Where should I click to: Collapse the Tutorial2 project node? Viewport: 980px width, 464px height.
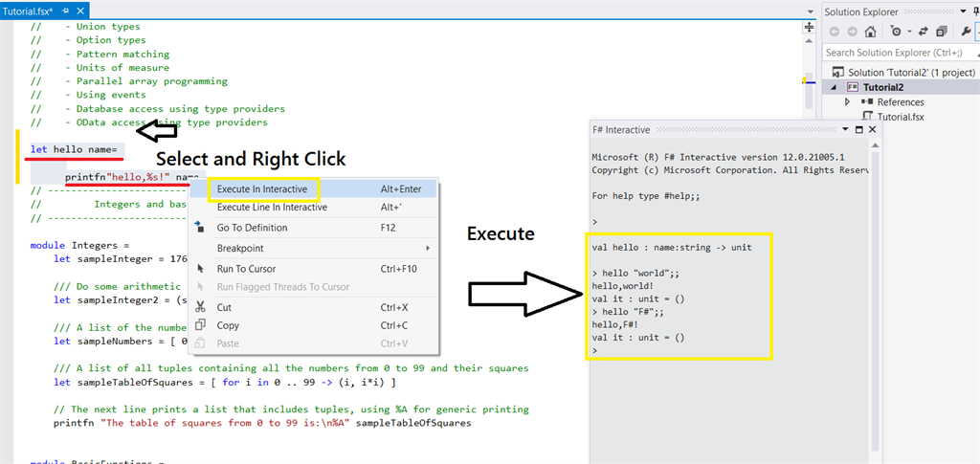[x=835, y=87]
